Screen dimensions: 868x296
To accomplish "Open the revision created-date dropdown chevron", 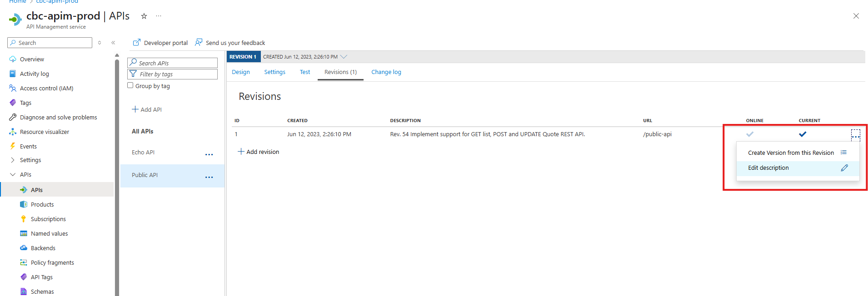I will tap(344, 57).
